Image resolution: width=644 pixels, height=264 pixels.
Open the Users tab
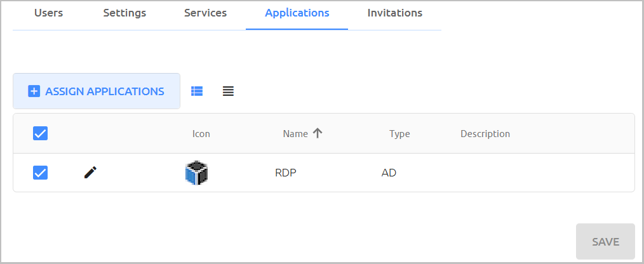tap(48, 13)
